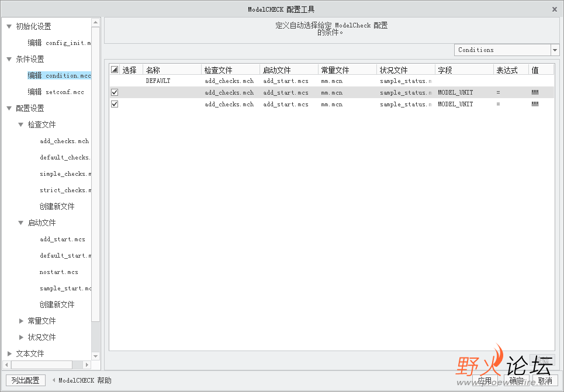564x392 pixels.
Task: Expand the 文本文件 tree node
Action: [9, 353]
